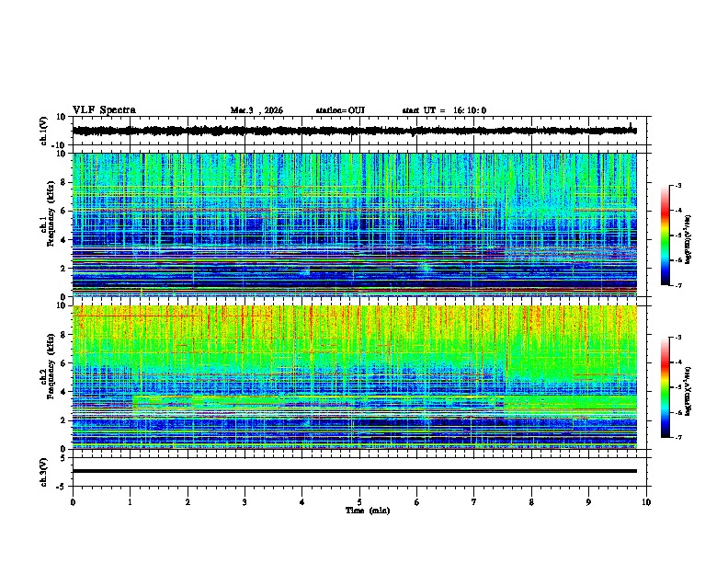Screen dimensions: 728x563
Task: Click inside the ch.1 spectrogram panel
Action: [355, 224]
